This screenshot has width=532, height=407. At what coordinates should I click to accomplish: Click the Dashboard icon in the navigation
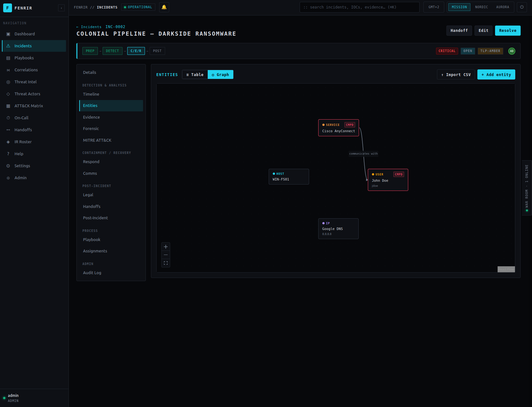pyautogui.click(x=8, y=34)
